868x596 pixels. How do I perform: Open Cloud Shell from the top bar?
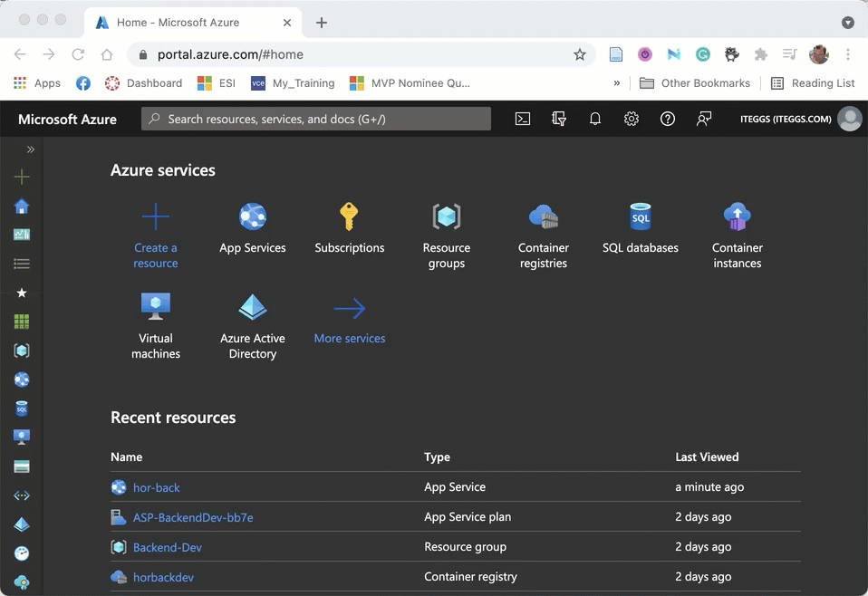523,119
